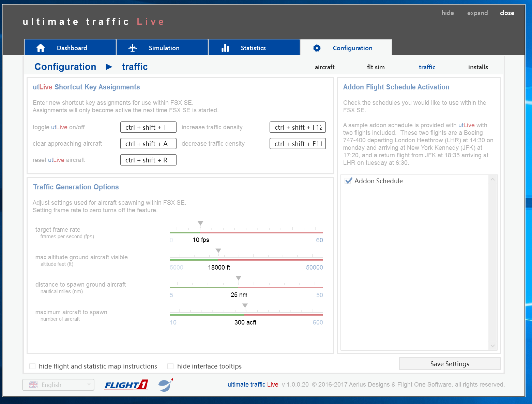Open the aircraft configuration sub-tab
The image size is (532, 404).
324,67
